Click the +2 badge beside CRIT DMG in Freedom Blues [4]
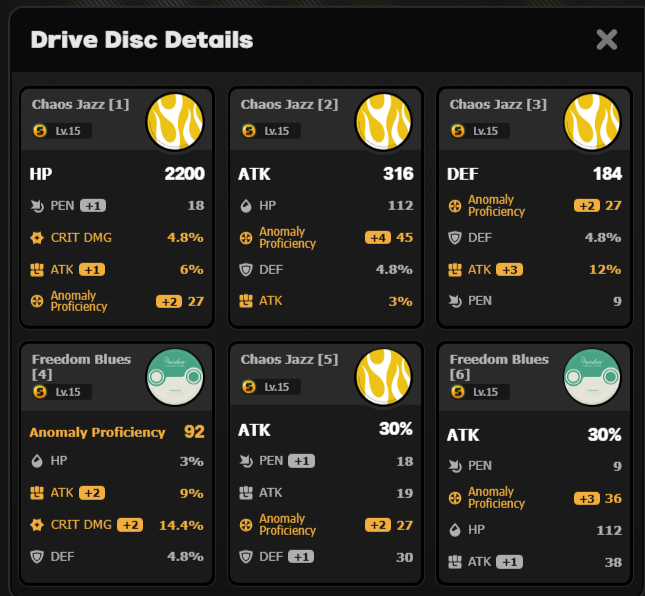Image resolution: width=645 pixels, height=596 pixels. tap(130, 525)
